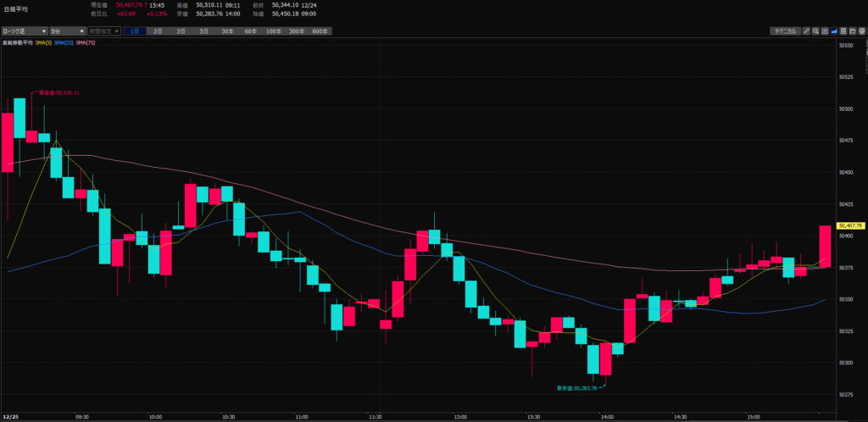The height and width of the screenshot is (422, 868).
Task: Open the テクニカル indicators button
Action: coord(785,31)
